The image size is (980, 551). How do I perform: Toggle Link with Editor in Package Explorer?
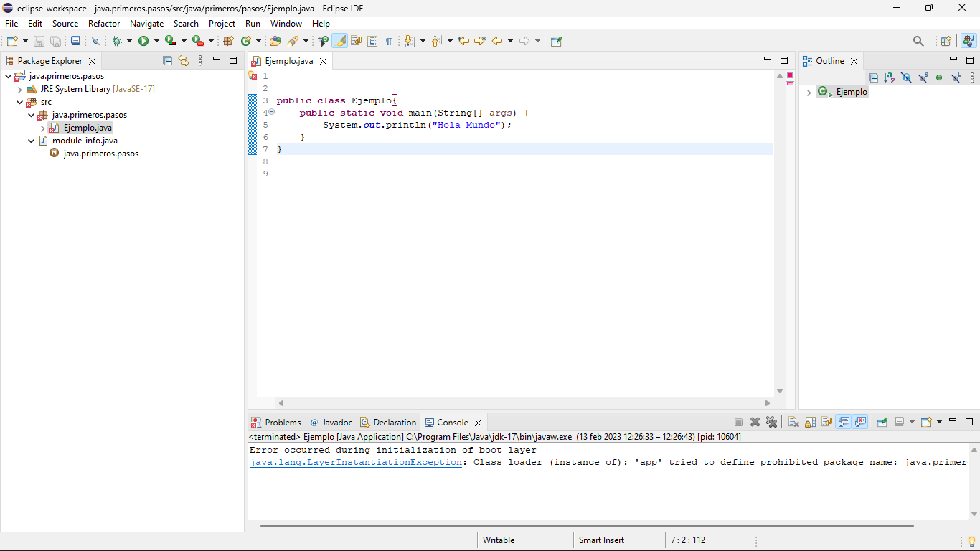[184, 61]
